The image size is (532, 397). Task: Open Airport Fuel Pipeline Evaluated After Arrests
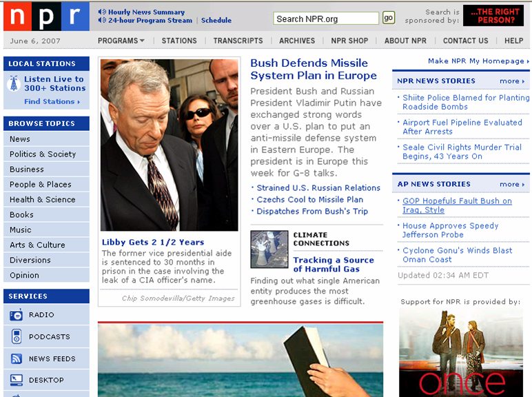[x=462, y=127]
